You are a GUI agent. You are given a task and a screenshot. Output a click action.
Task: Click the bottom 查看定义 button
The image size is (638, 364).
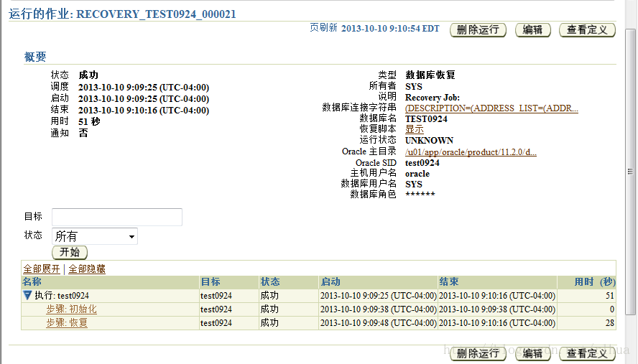(587, 353)
